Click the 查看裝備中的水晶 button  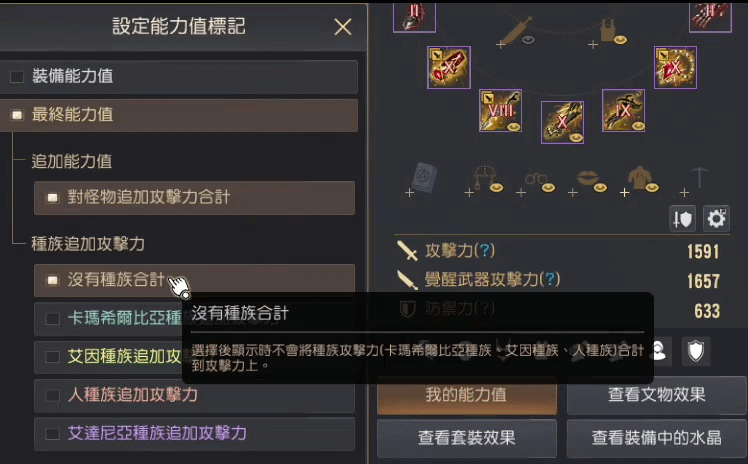coord(656,438)
